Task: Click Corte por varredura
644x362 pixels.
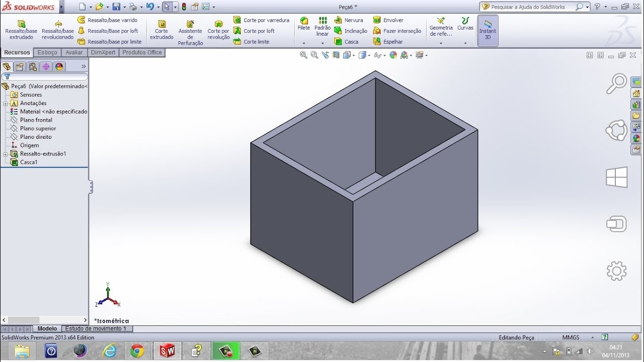Action: 261,20
